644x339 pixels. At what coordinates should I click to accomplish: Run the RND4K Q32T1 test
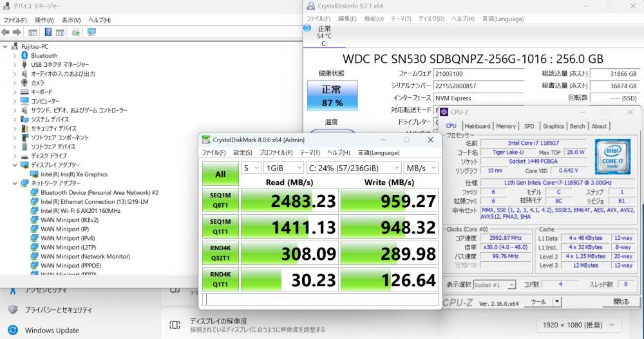tap(220, 253)
